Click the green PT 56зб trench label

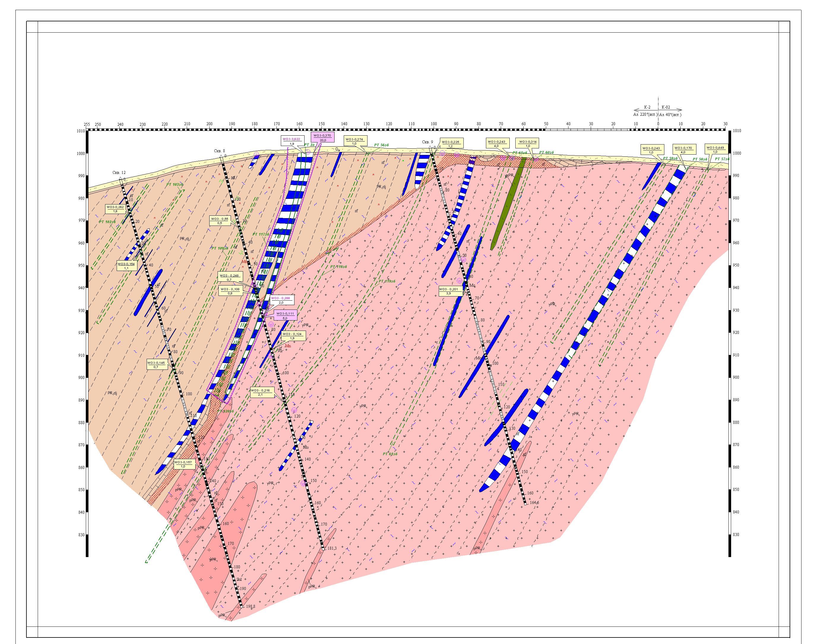click(381, 145)
